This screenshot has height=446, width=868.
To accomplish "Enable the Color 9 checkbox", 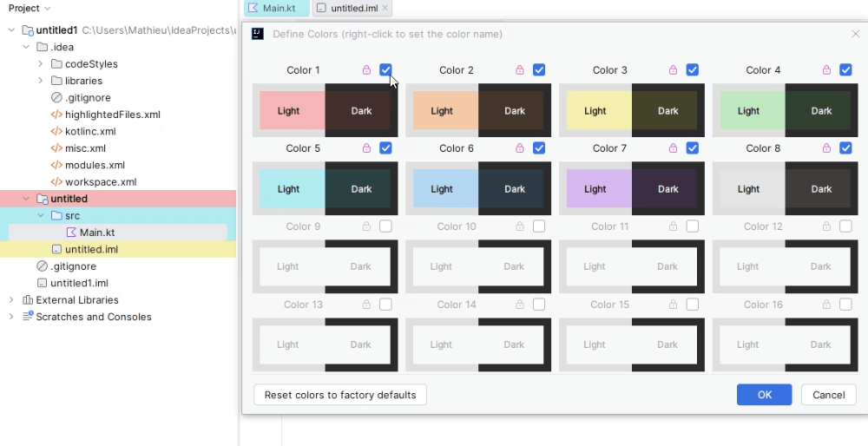I will tap(386, 226).
